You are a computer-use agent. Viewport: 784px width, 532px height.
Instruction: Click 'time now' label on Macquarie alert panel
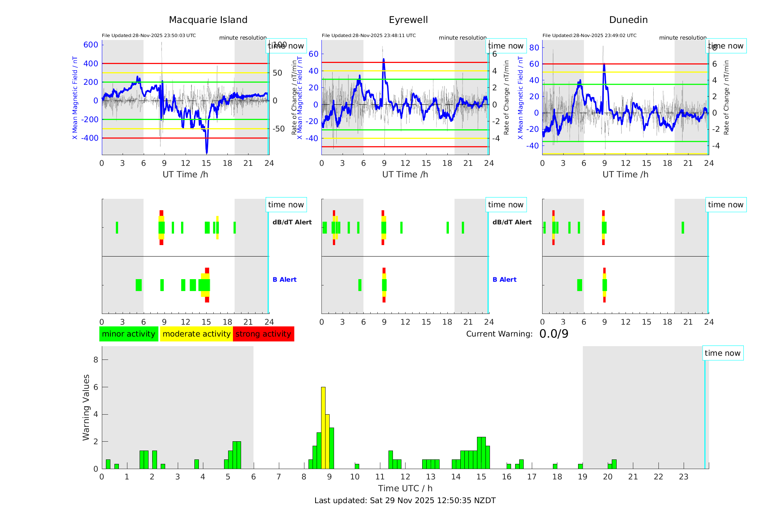[x=286, y=205]
